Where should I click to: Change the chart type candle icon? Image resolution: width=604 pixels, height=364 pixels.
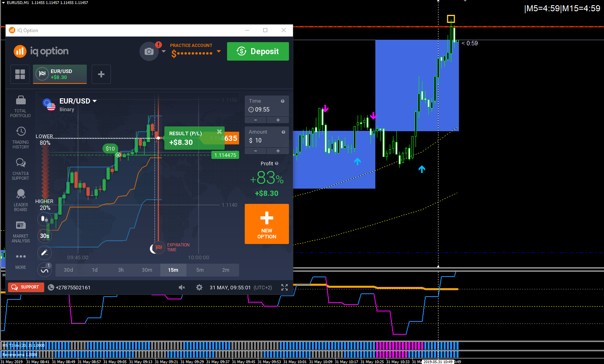click(45, 219)
